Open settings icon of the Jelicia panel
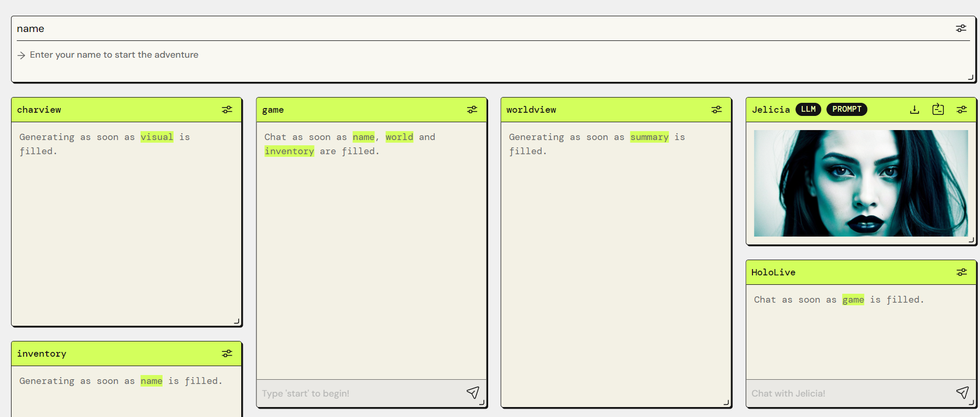The height and width of the screenshot is (417, 980). [962, 110]
